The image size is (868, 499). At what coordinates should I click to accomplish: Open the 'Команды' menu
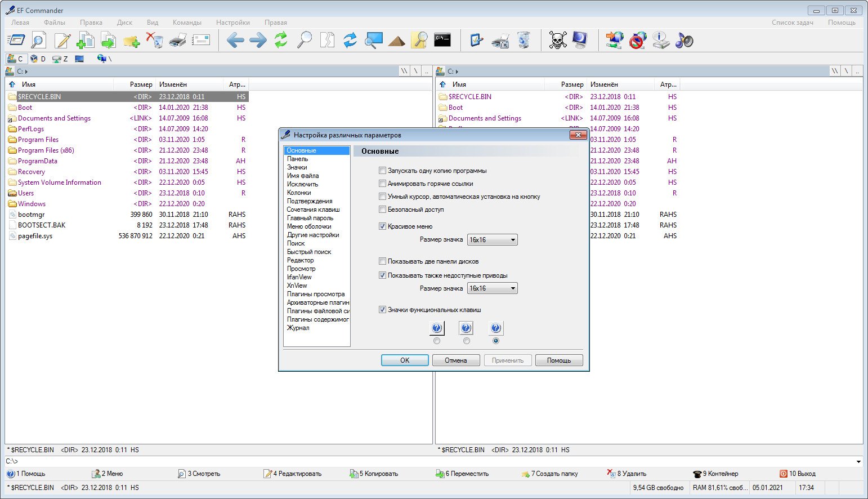tap(187, 23)
